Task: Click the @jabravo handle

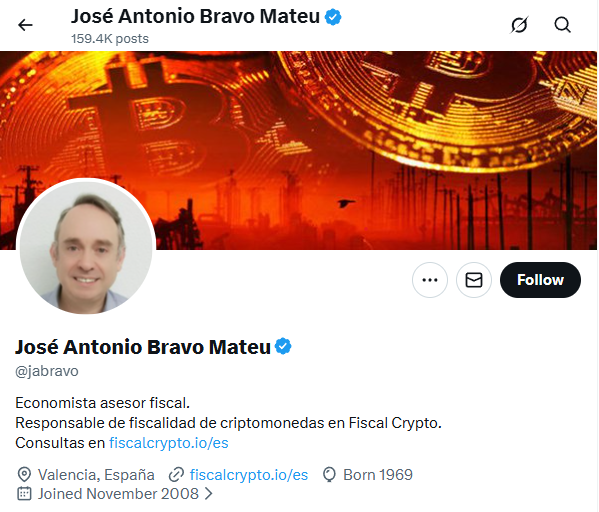Action: coord(47,371)
